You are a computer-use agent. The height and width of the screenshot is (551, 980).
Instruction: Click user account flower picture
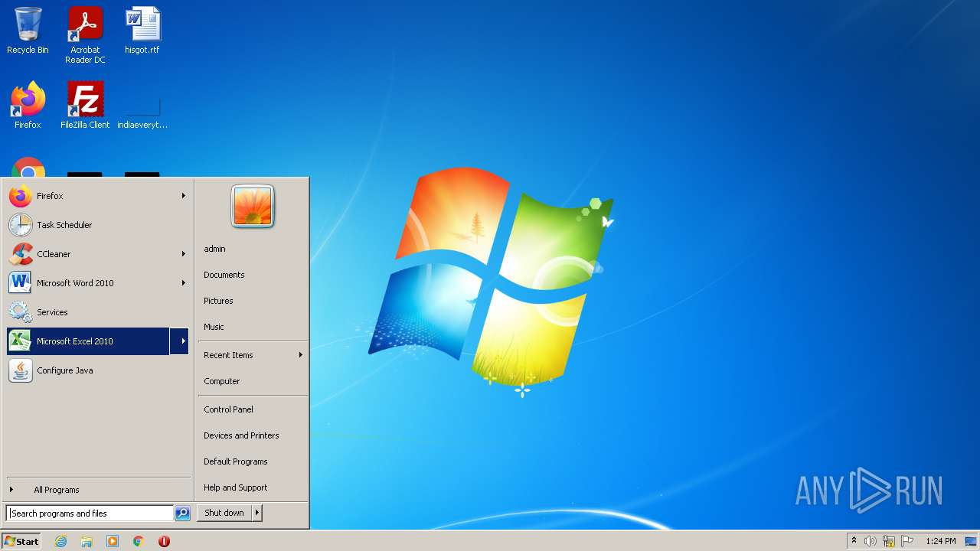click(x=253, y=207)
